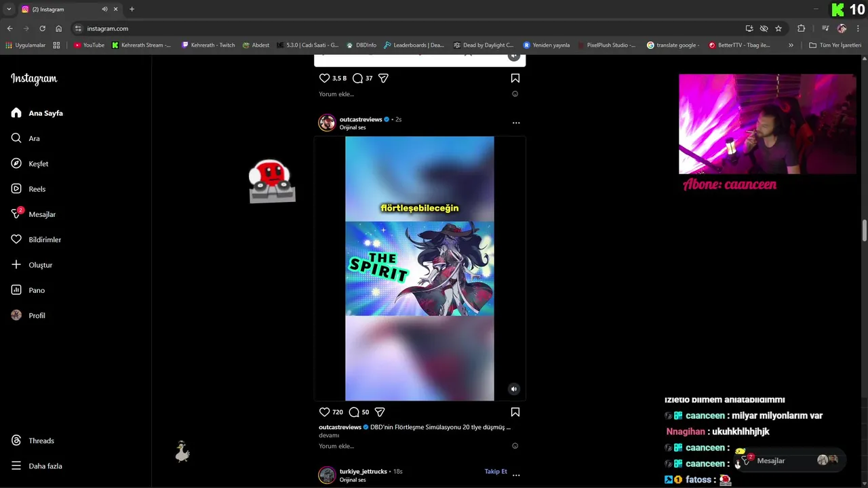Click The Spirit video thumbnail

[x=420, y=268]
